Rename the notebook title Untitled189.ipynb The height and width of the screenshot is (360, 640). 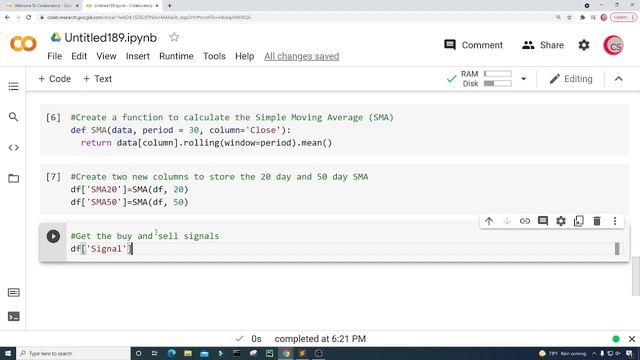pyautogui.click(x=110, y=38)
